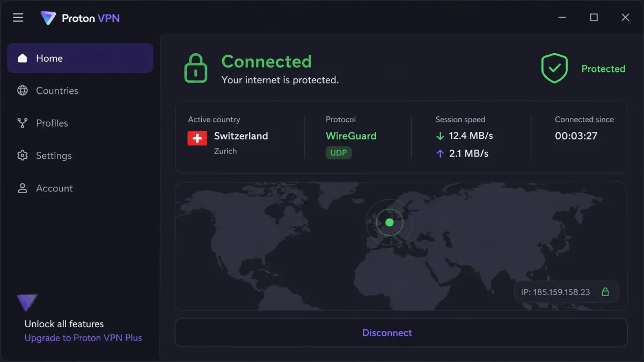Click the Disconnect button
The image size is (644, 362).
[401, 333]
